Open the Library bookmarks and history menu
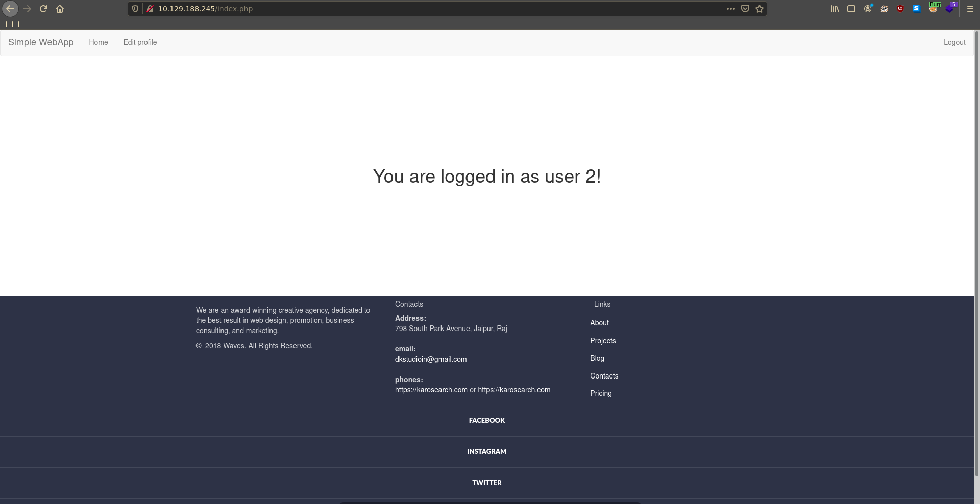Viewport: 980px width, 504px height. coord(835,9)
